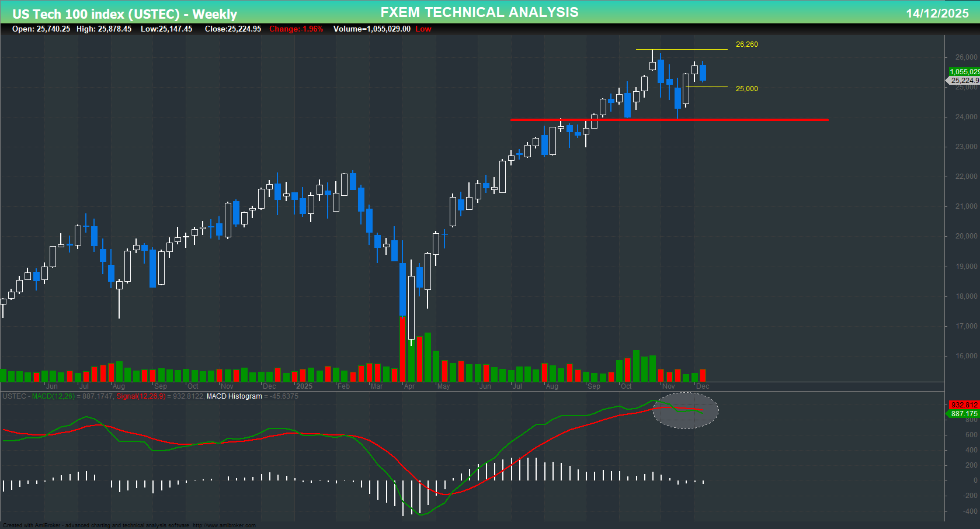Select the 887.175 MACD value marker
The image size is (980, 529).
[x=962, y=414]
